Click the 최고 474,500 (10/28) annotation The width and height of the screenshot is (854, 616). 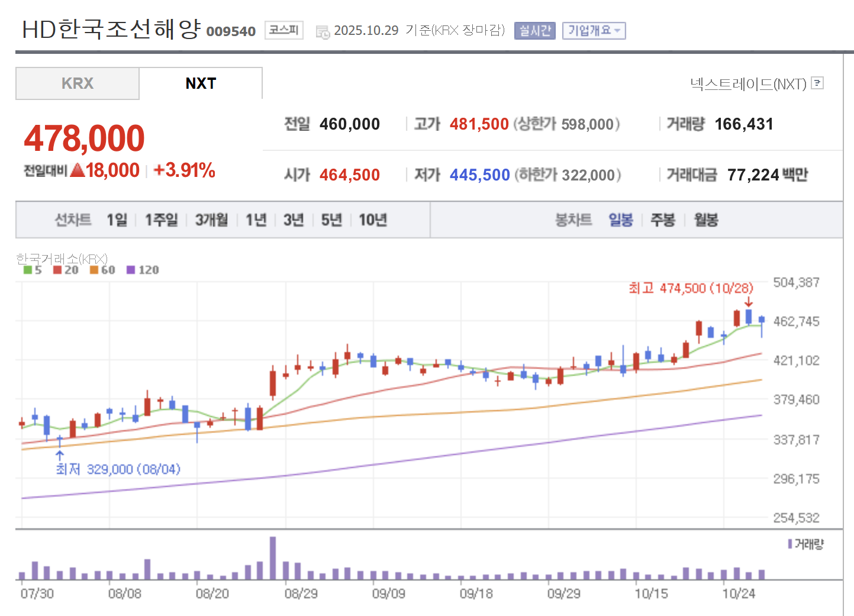pos(691,288)
